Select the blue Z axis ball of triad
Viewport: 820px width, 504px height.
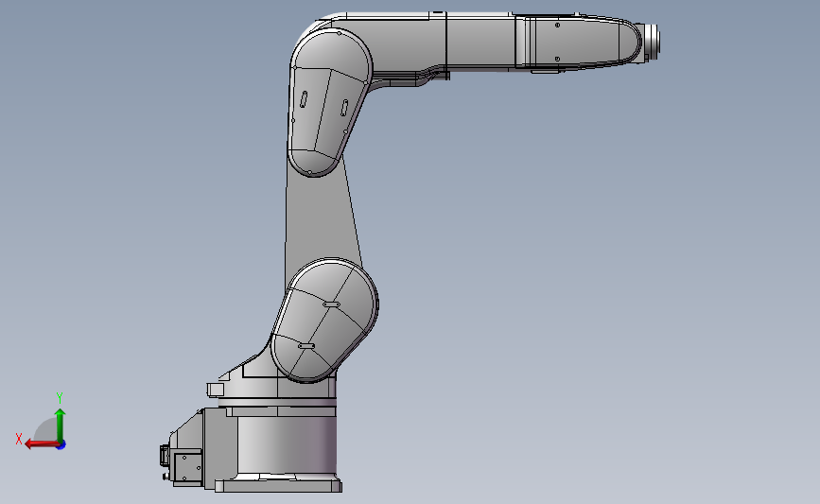coord(61,445)
